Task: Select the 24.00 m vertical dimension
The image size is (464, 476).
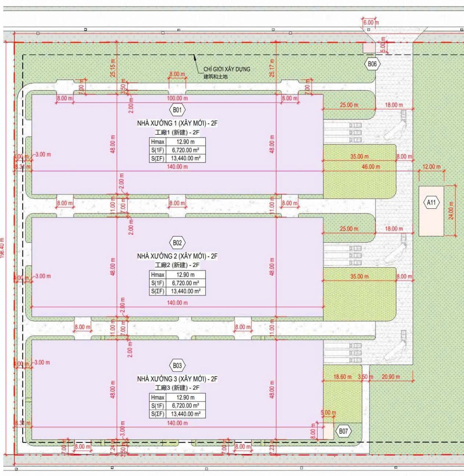Action: pyautogui.click(x=451, y=210)
